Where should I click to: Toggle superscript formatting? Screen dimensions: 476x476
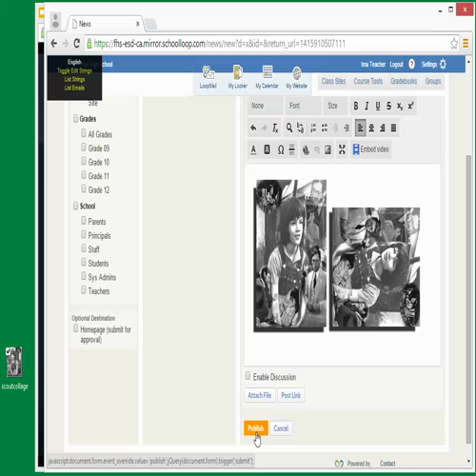click(x=410, y=106)
